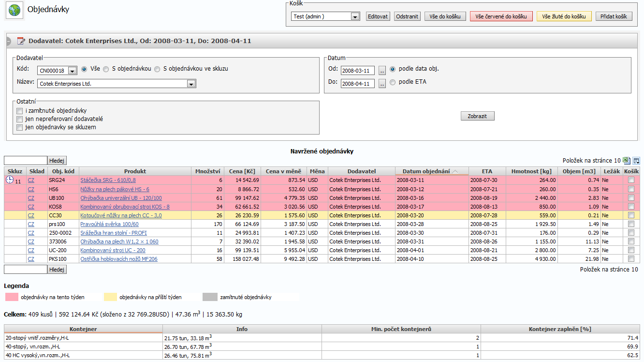The width and height of the screenshot is (644, 362).
Task: Click the 40 HC vysoký container row text
Action: click(37, 355)
